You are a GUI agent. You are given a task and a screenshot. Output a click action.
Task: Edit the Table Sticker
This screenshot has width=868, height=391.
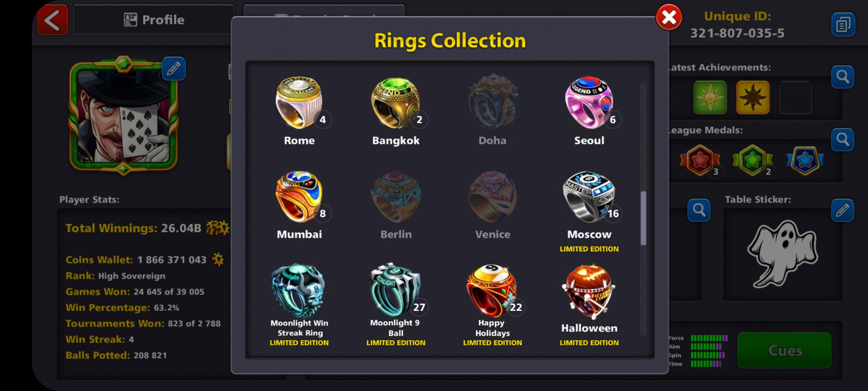coord(843,210)
